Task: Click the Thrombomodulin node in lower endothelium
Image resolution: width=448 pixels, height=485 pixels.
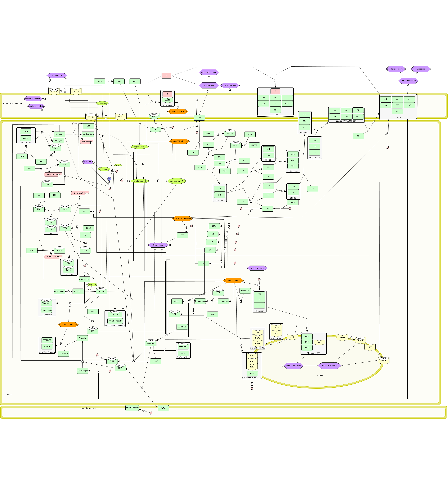Action: 132,408
